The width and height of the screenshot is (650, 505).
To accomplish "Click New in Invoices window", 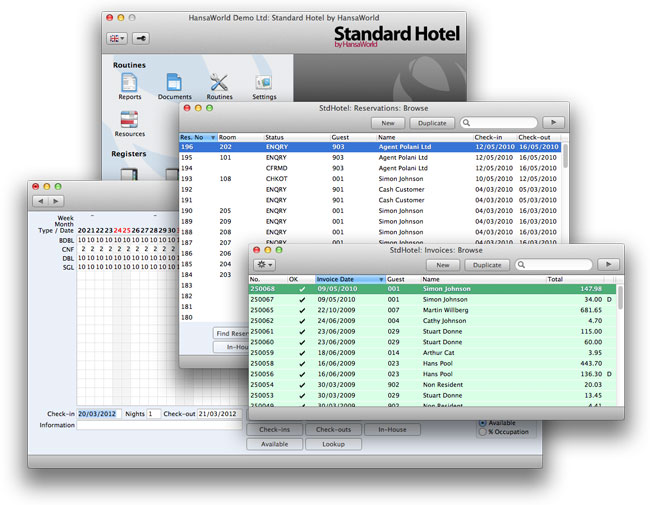I will tap(443, 265).
